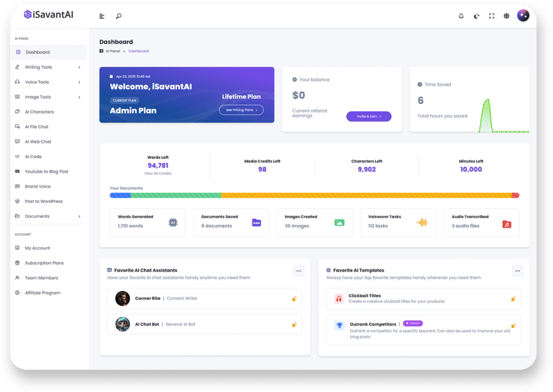Open the notifications bell
This screenshot has width=553, height=392.
click(461, 15)
